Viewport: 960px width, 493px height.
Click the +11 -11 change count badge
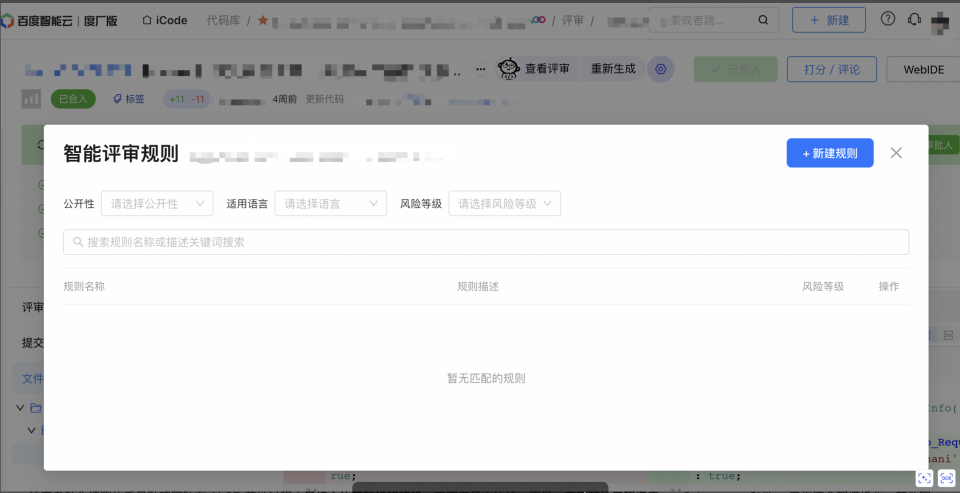click(x=187, y=99)
